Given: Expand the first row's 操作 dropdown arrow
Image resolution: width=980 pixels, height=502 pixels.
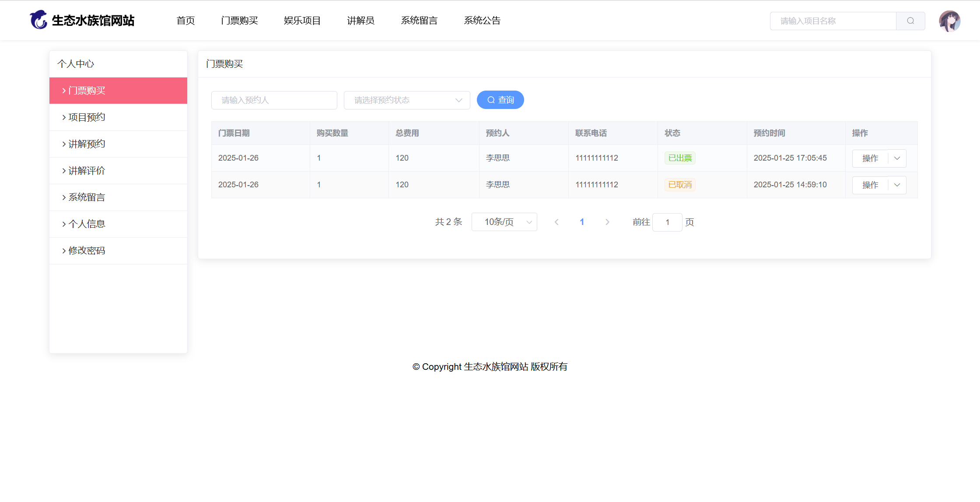Looking at the screenshot, I should click(897, 158).
